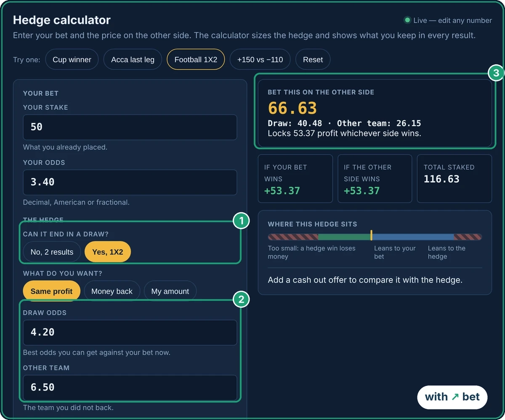
Task: Choose No, 2 results option
Action: point(52,252)
